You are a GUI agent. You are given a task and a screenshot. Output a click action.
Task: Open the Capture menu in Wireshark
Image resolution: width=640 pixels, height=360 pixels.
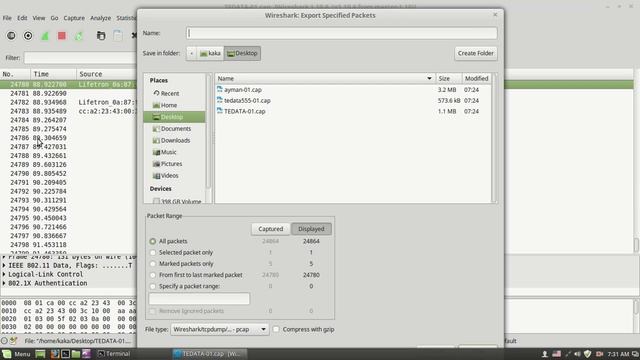[x=74, y=18]
